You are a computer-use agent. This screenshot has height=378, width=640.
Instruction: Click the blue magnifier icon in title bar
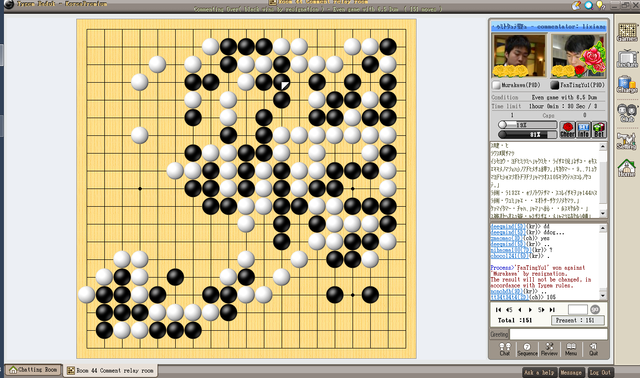pos(589,5)
